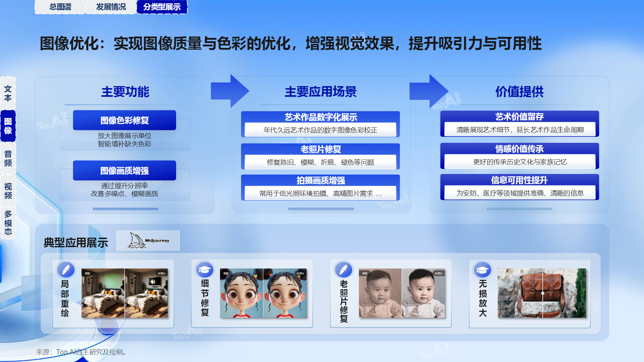The image size is (644, 362).
Task: Open the 多模态 side tab
Action: 8,223
